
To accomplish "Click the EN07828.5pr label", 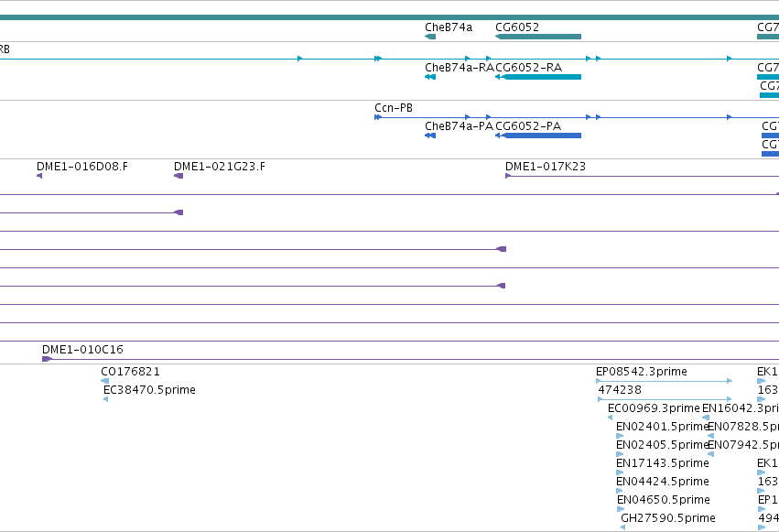I will [743, 427].
